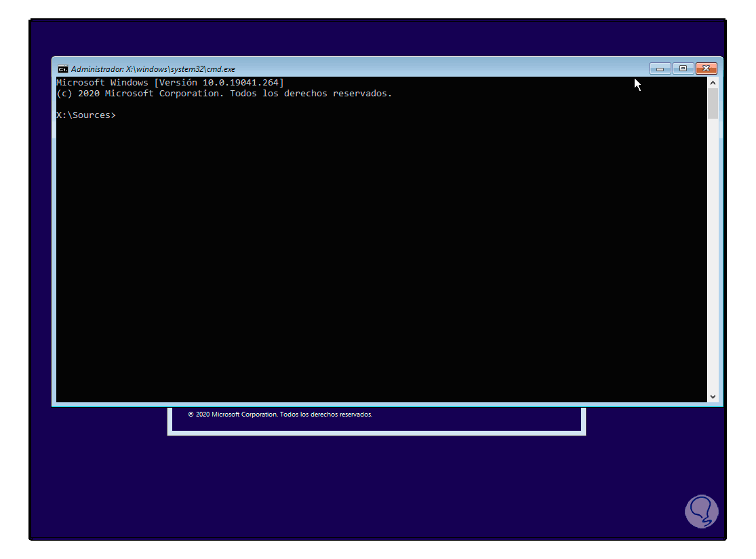Click the Microsoft copyright text in setup dialog
756x559 pixels.
(x=280, y=415)
